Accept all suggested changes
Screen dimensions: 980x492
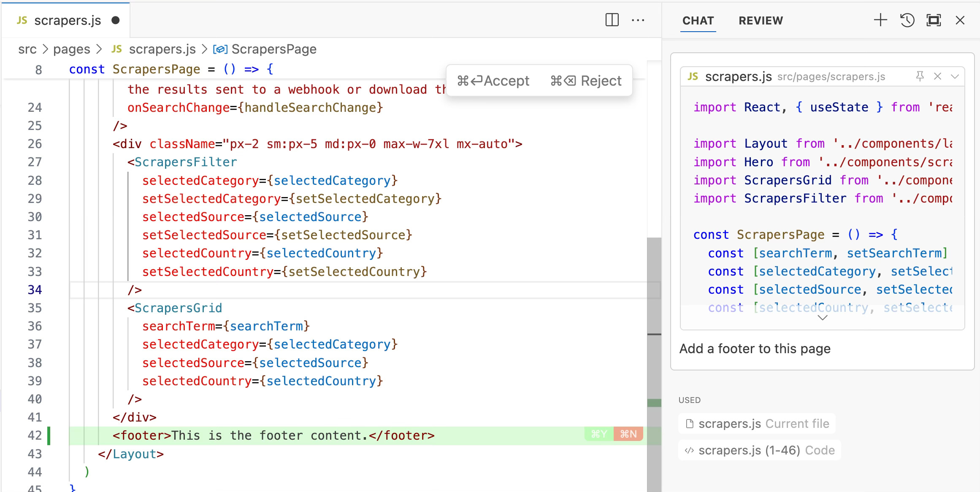493,81
